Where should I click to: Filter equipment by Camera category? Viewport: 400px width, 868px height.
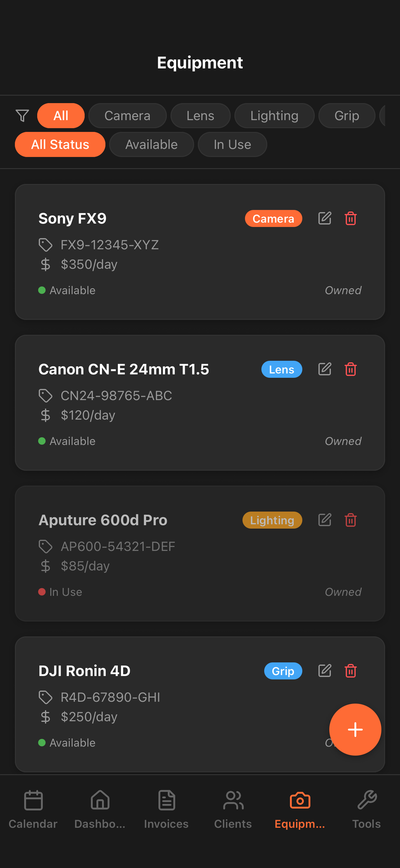(x=127, y=116)
